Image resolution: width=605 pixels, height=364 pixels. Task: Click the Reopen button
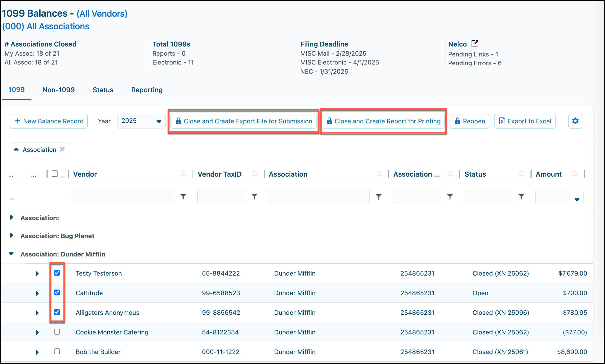(x=469, y=121)
